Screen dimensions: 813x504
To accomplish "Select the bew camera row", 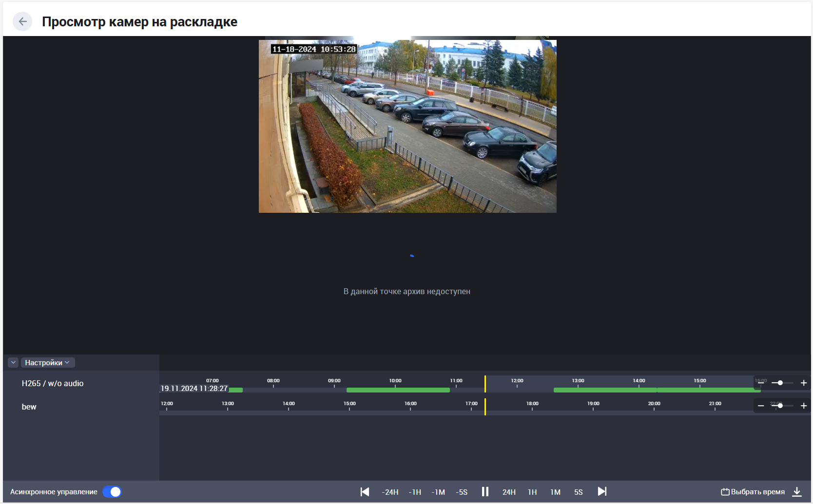I will coord(29,407).
